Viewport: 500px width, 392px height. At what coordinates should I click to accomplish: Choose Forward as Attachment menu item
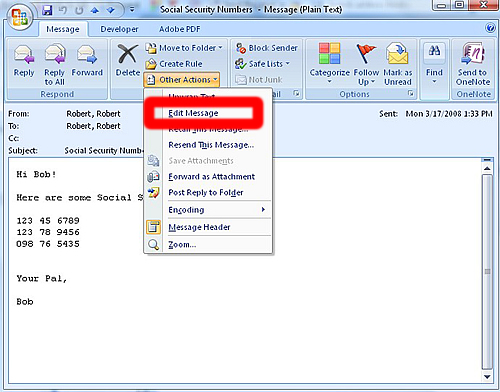tap(211, 177)
